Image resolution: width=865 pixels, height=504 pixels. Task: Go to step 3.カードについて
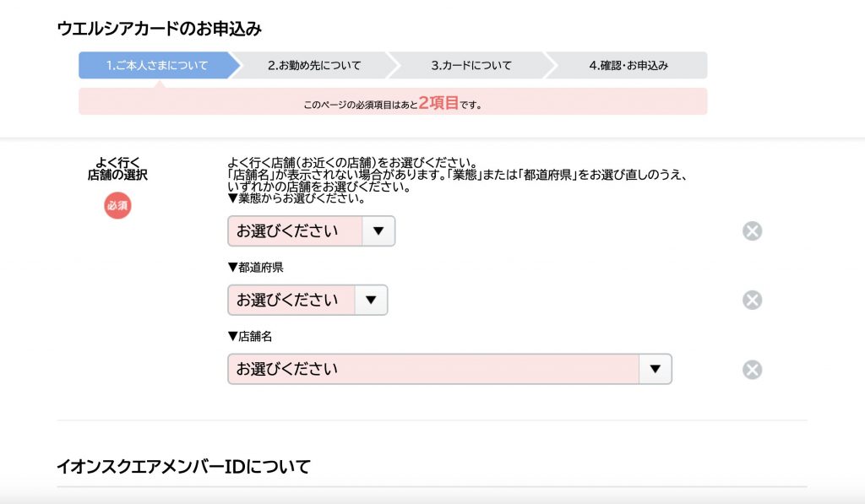tap(471, 65)
